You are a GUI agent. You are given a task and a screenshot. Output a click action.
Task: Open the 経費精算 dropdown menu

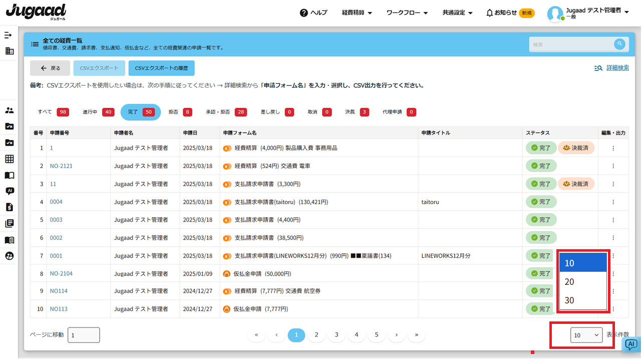pos(357,13)
